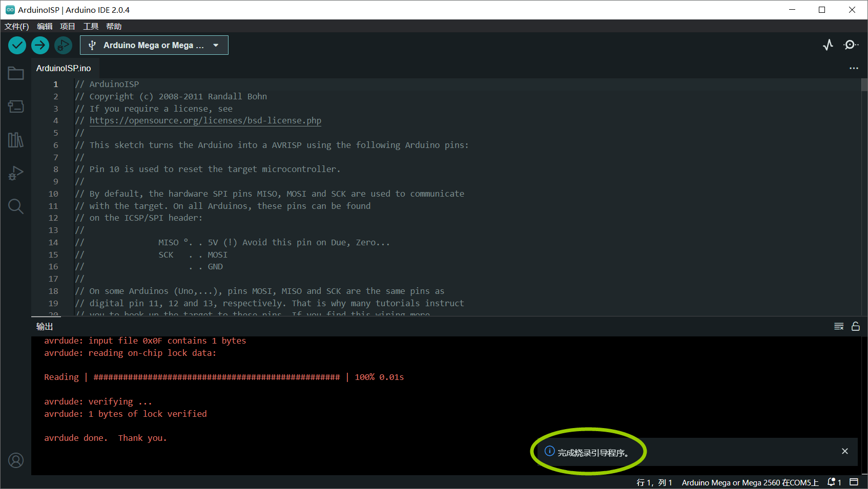
Task: Follow the opensource.org bsd-license link
Action: click(205, 121)
